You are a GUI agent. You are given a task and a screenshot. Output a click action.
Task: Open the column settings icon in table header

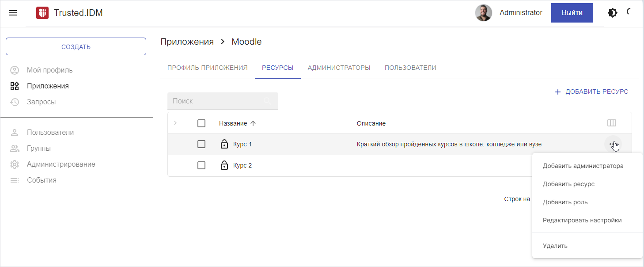pos(612,123)
